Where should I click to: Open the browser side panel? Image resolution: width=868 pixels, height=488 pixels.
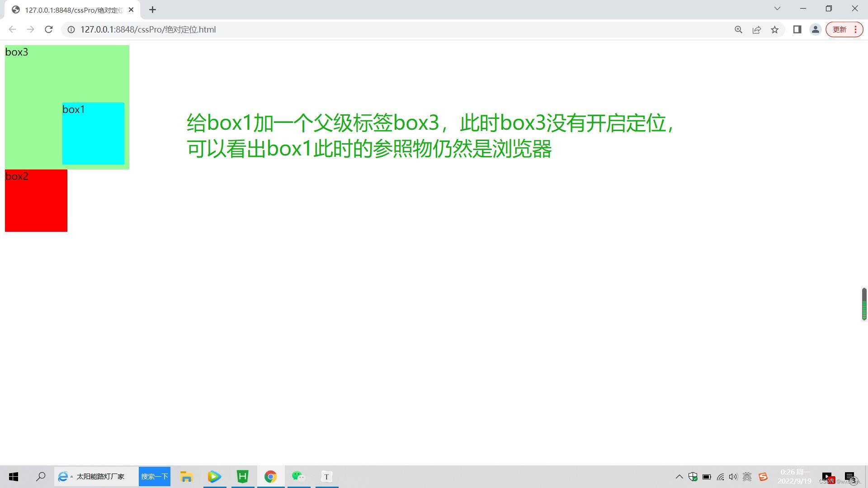(x=797, y=29)
